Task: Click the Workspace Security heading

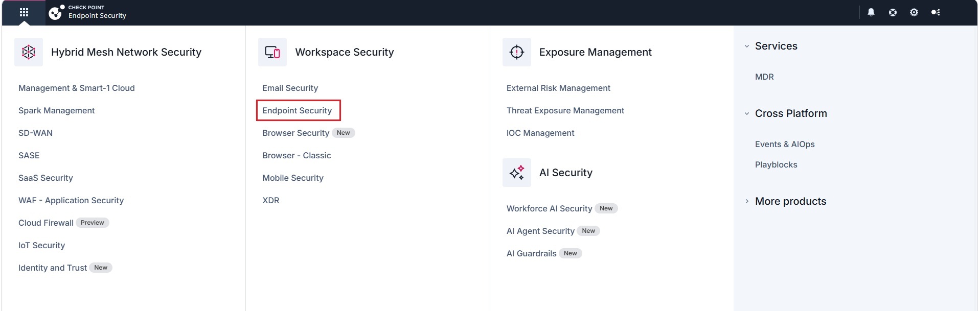Action: point(345,52)
